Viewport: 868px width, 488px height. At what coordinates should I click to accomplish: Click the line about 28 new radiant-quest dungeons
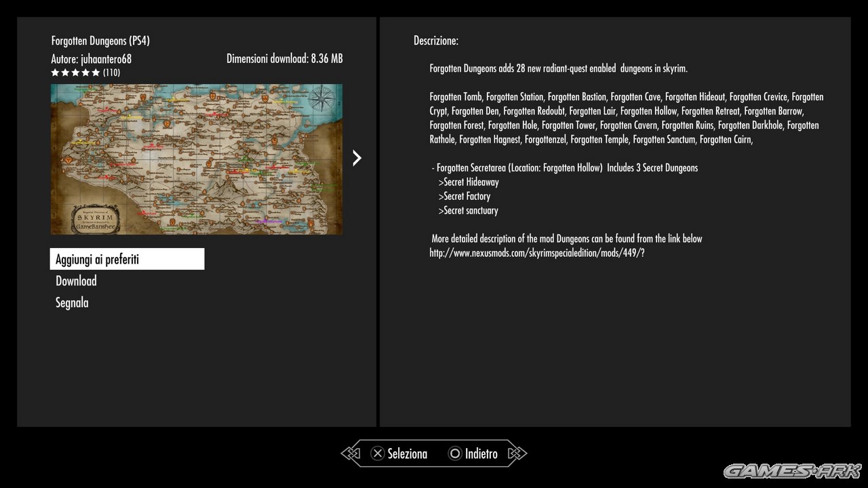point(559,68)
